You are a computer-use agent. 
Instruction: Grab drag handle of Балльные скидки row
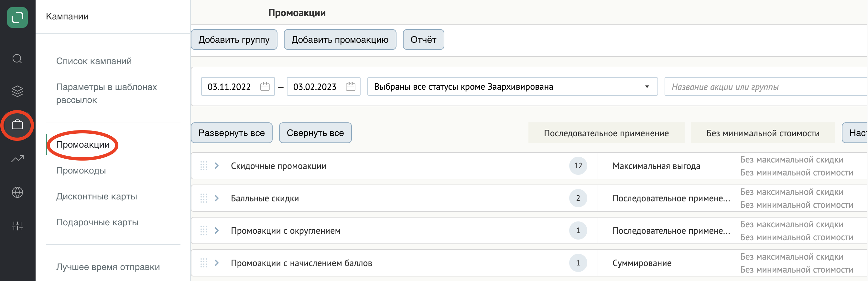point(204,198)
